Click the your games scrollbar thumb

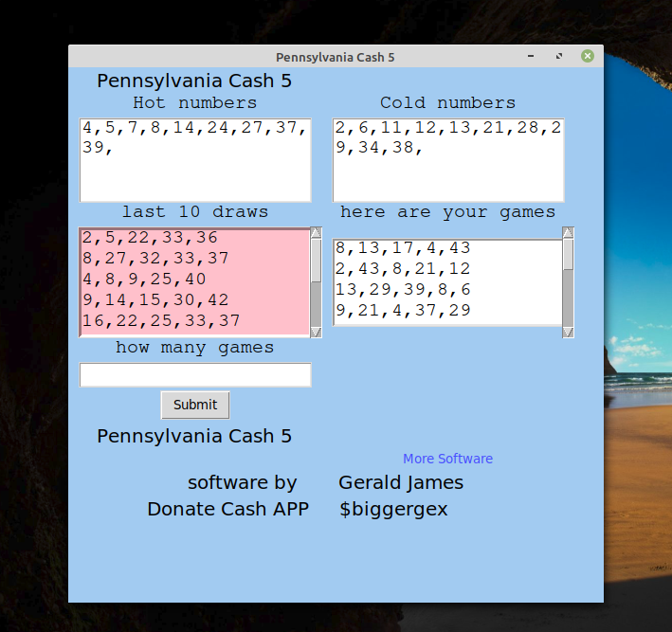click(568, 254)
